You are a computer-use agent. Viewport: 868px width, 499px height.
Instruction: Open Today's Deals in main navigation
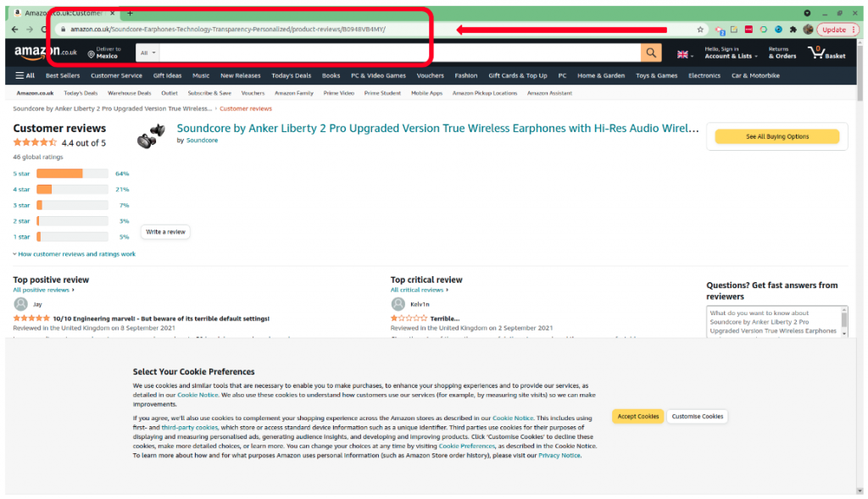(292, 75)
